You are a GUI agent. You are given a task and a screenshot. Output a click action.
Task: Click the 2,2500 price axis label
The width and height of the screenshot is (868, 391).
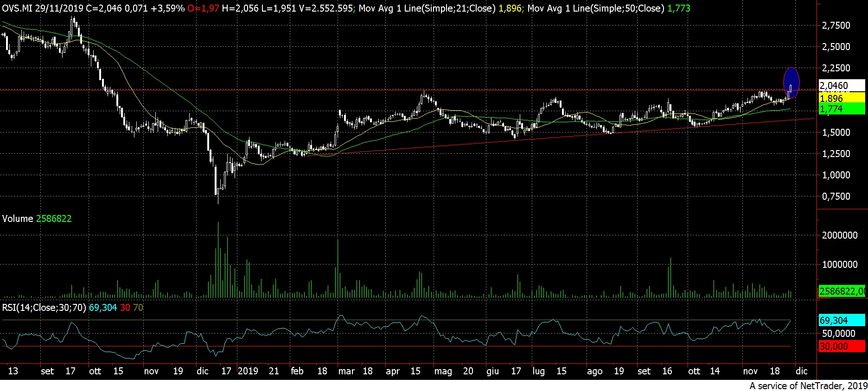point(836,68)
